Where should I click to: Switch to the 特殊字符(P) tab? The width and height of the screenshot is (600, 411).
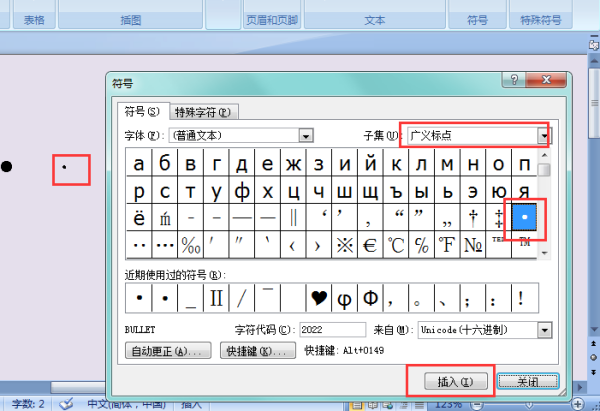click(203, 112)
